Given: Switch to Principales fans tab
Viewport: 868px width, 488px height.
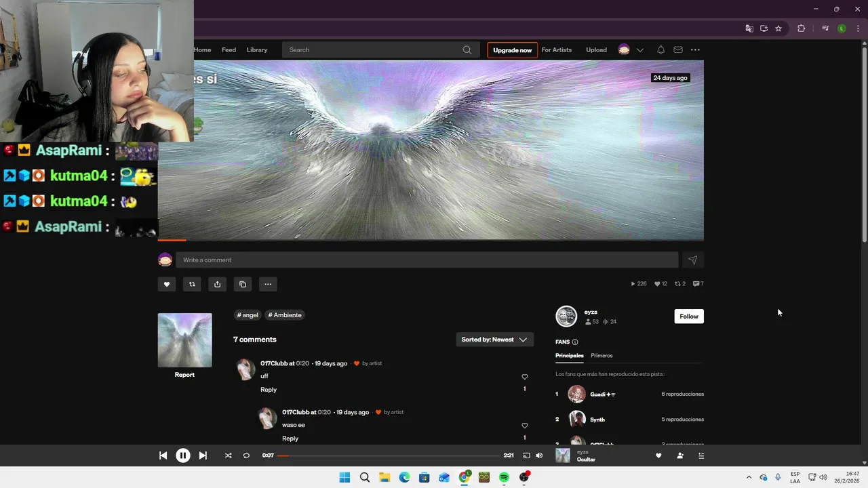Looking at the screenshot, I should pyautogui.click(x=570, y=356).
